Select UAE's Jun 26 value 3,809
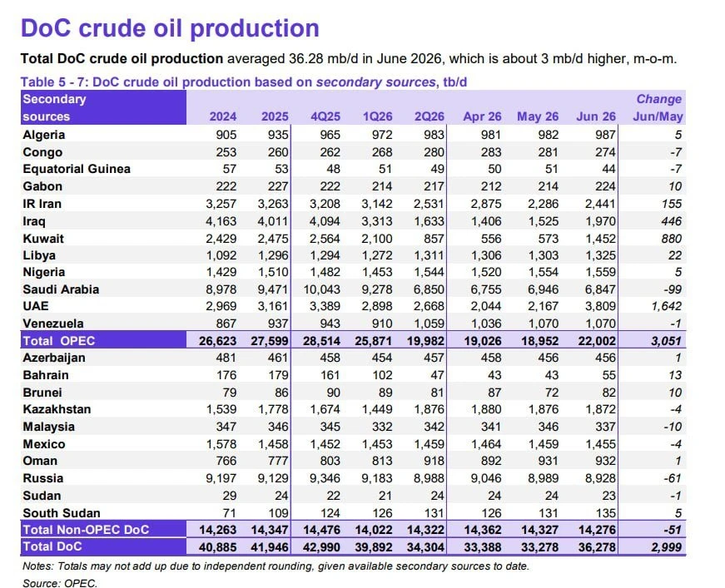 (600, 306)
